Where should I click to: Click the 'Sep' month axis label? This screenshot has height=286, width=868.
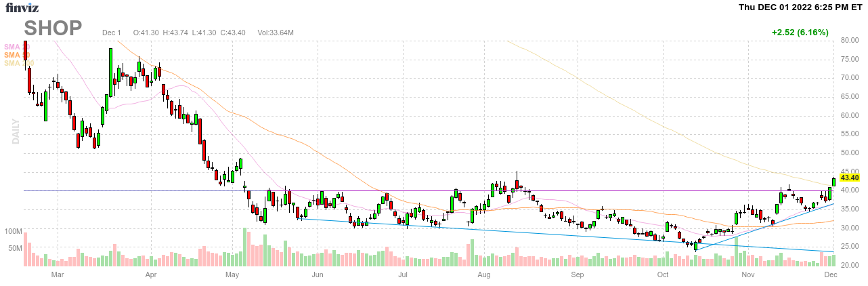click(x=577, y=274)
